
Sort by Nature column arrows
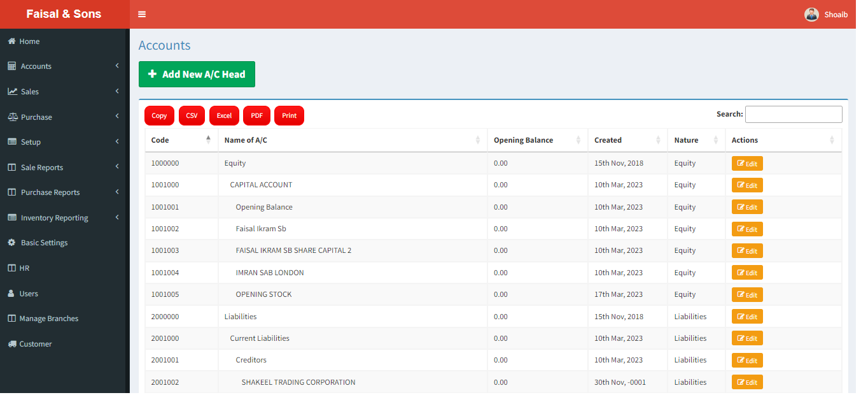[715, 140]
